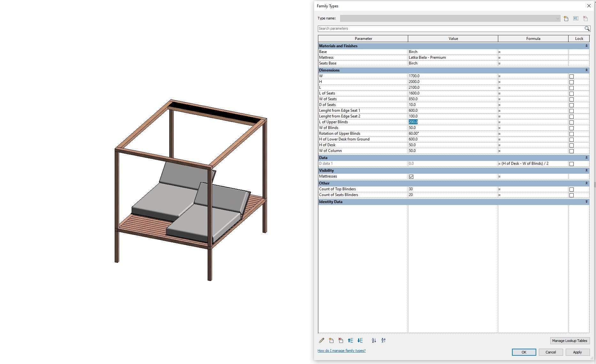This screenshot has width=596, height=364.
Task: Click the Rename Type icon
Action: tap(576, 19)
